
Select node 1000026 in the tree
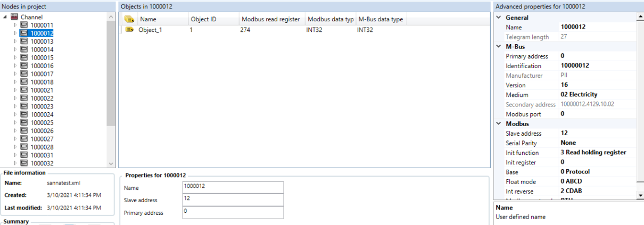coord(42,131)
